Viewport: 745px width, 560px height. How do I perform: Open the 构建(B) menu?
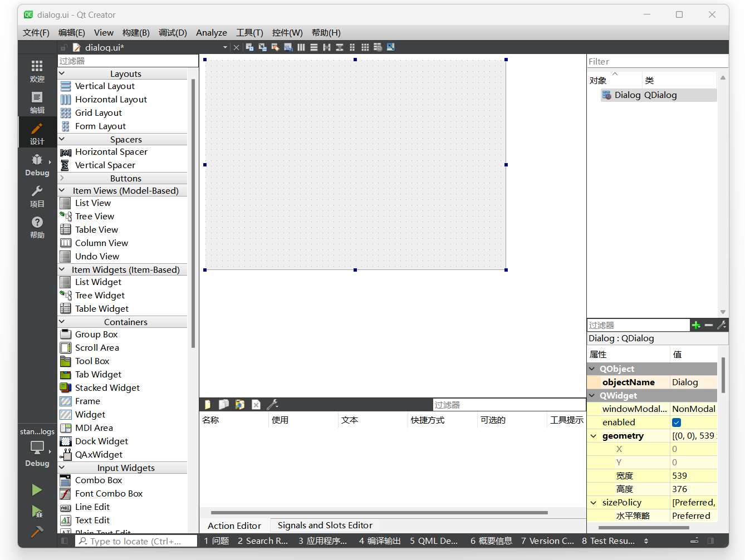click(136, 33)
